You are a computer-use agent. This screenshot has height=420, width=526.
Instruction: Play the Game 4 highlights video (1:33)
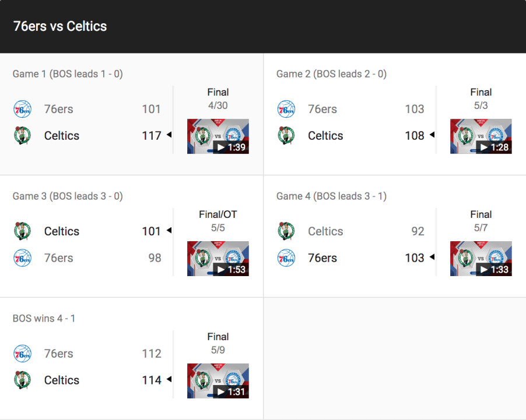pos(481,259)
